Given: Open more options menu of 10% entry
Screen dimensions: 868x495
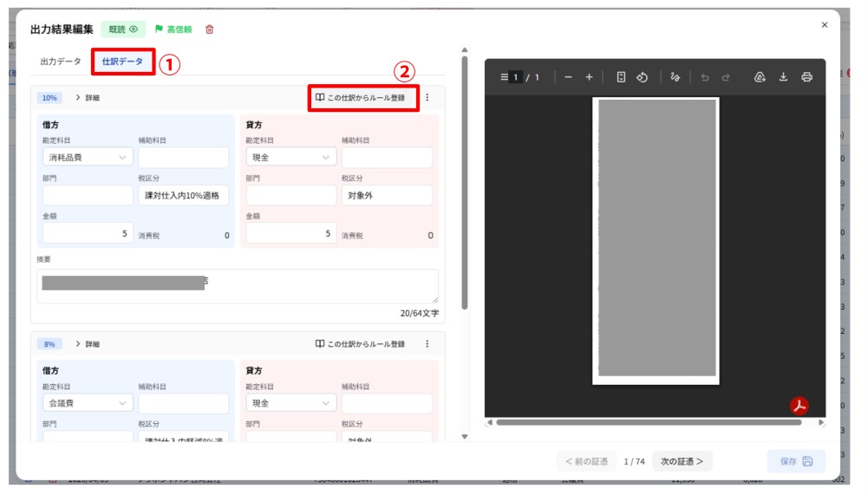Looking at the screenshot, I should click(427, 97).
